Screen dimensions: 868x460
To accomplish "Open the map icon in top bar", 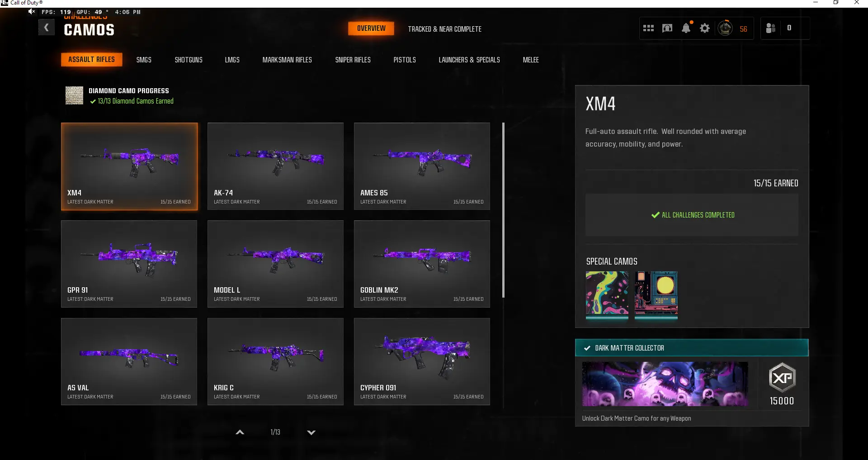I will (x=667, y=28).
